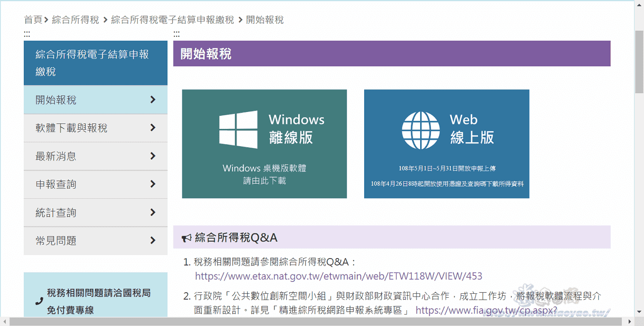644x326 pixels.
Task: Click the Windows 離線版 download tile
Action: point(265,144)
